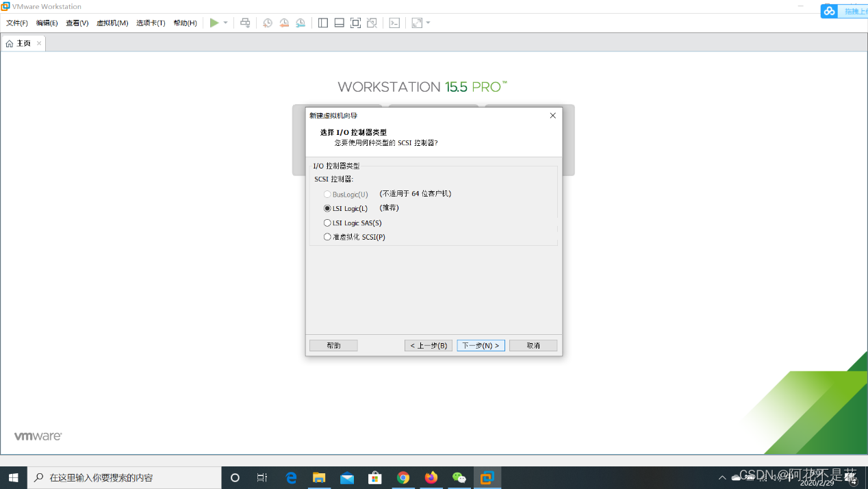Viewport: 868px width, 489px height.
Task: Click the home icon on 主页 tab
Action: click(10, 43)
